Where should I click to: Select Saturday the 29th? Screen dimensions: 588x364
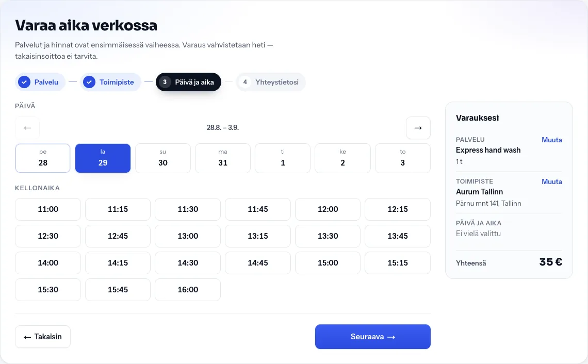(103, 158)
